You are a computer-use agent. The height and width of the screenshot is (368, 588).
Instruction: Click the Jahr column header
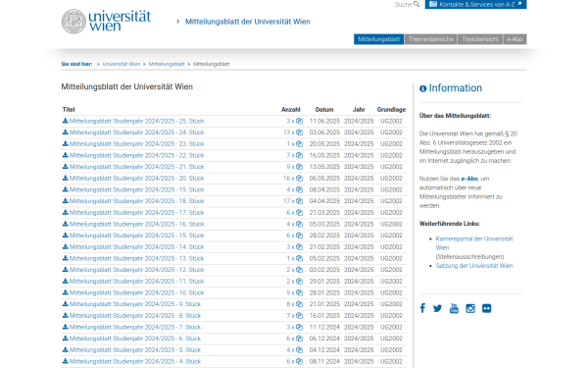[x=359, y=109]
